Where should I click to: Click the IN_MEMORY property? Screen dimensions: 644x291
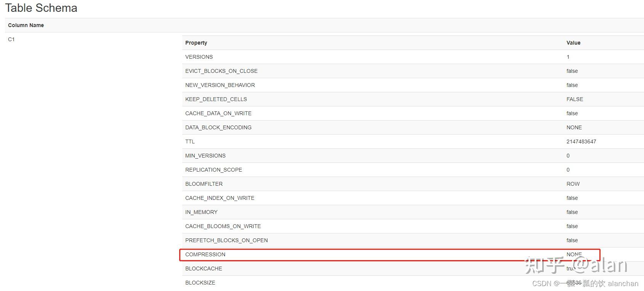201,212
